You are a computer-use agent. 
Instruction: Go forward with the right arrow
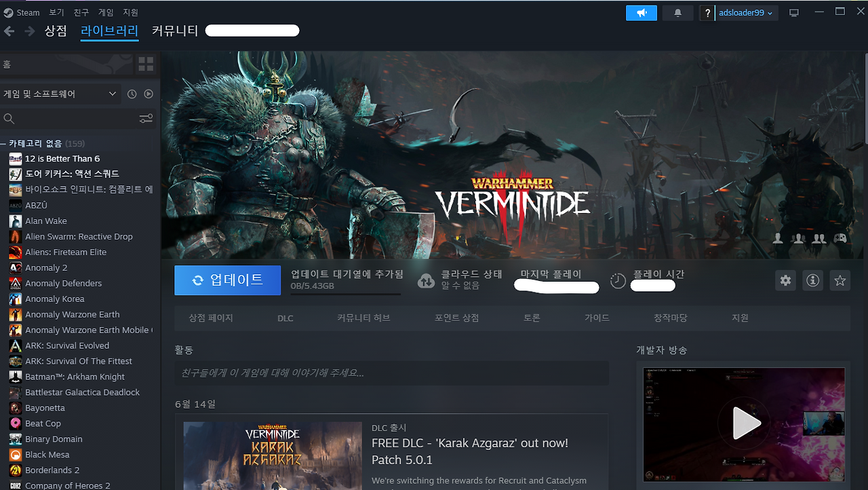(29, 31)
